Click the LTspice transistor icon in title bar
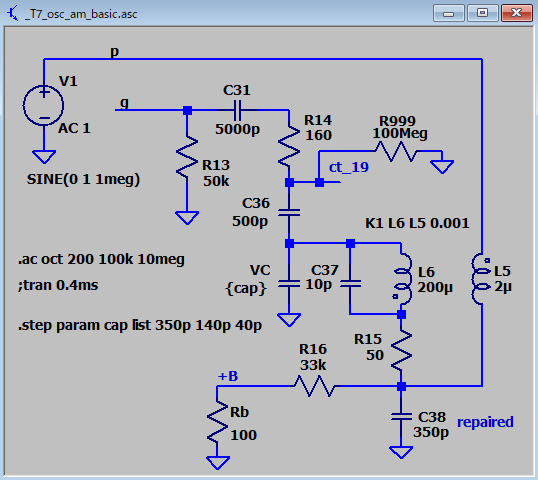Image resolution: width=538 pixels, height=480 pixels. (x=13, y=13)
